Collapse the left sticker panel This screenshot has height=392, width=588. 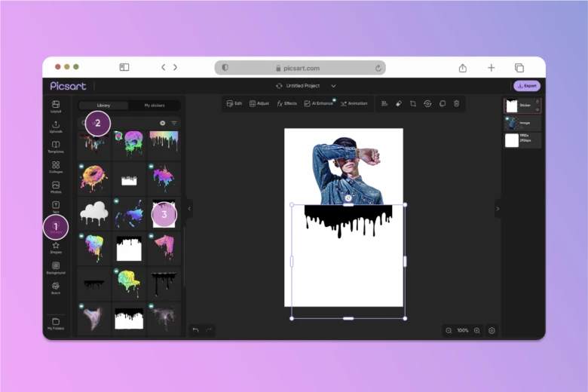point(189,208)
